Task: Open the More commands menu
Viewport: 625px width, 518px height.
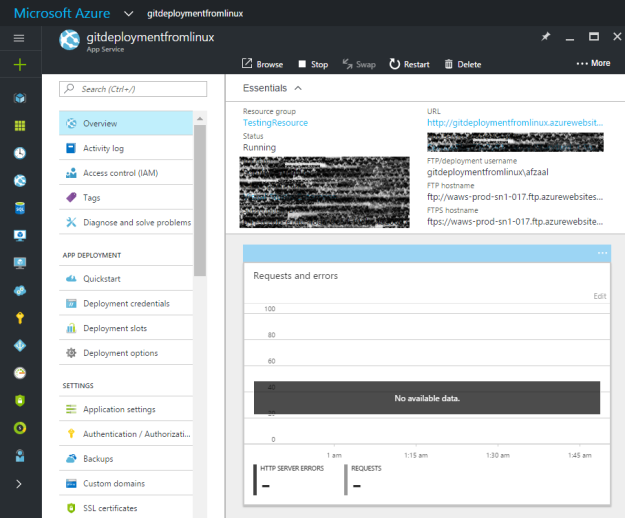Action: click(593, 63)
